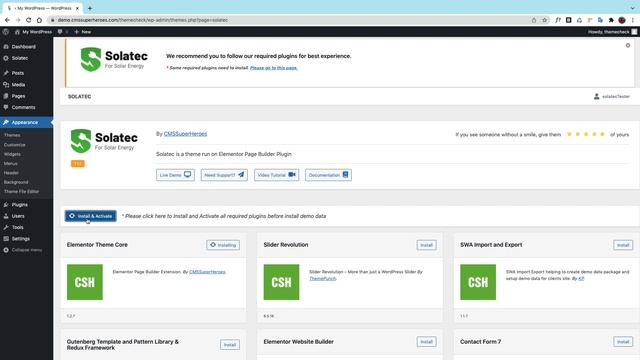
Task: Reload the page with the refresh icon
Action: click(28, 20)
